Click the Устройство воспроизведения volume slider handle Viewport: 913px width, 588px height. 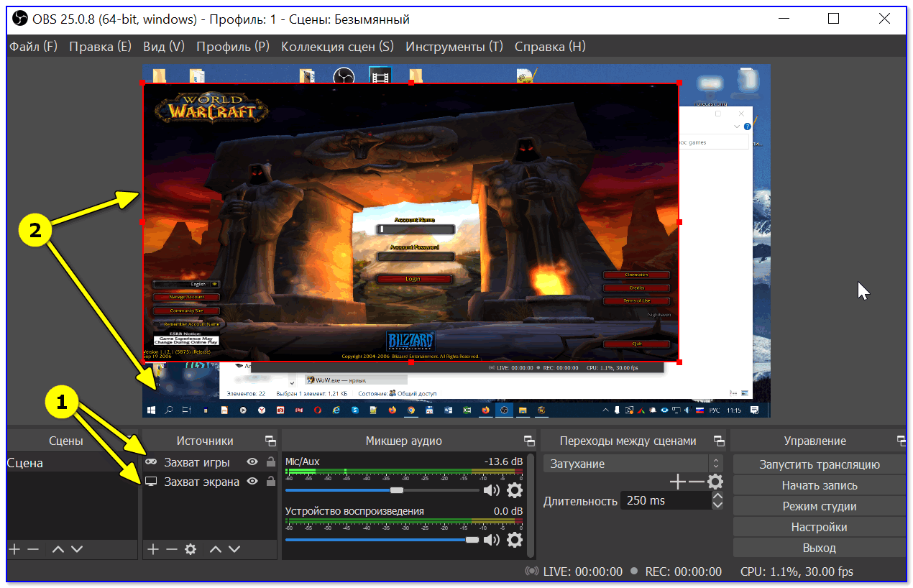[x=472, y=540]
